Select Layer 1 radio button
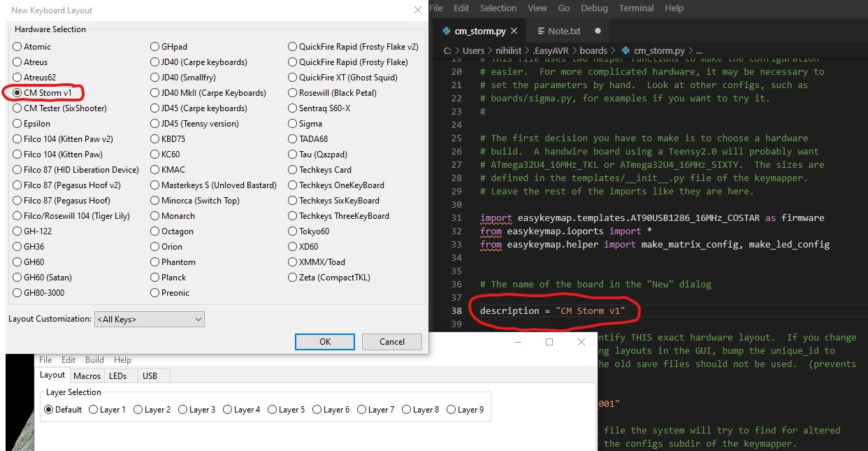Image resolution: width=868 pixels, height=451 pixels. [108, 410]
